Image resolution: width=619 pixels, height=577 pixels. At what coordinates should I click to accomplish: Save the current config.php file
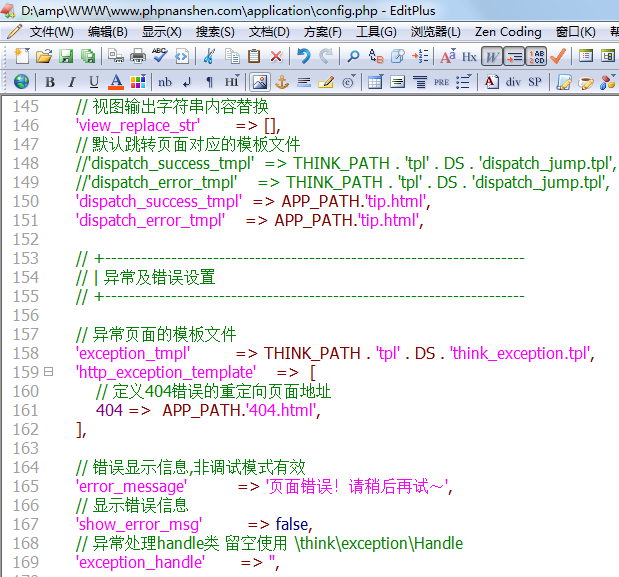pyautogui.click(x=66, y=56)
